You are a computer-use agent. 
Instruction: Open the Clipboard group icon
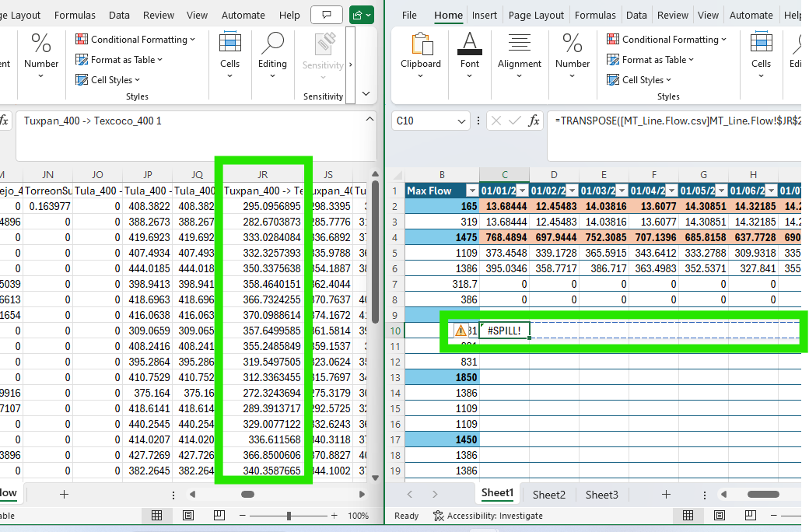click(421, 53)
